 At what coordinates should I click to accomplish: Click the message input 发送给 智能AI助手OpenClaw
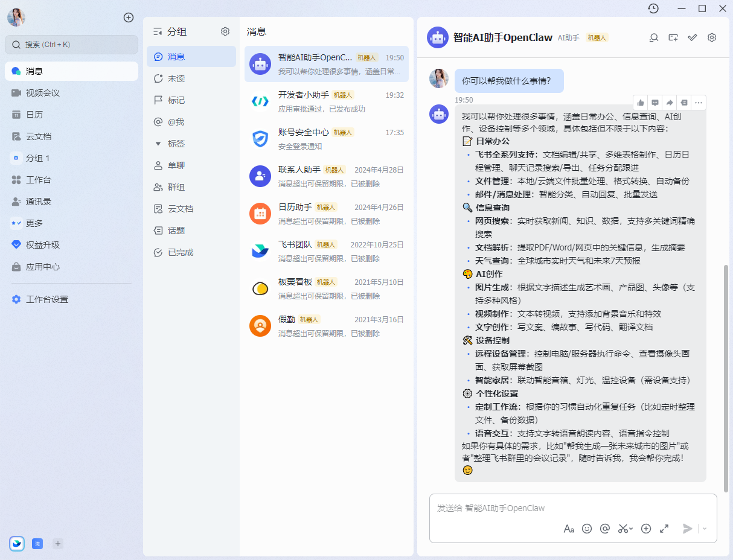(573, 508)
